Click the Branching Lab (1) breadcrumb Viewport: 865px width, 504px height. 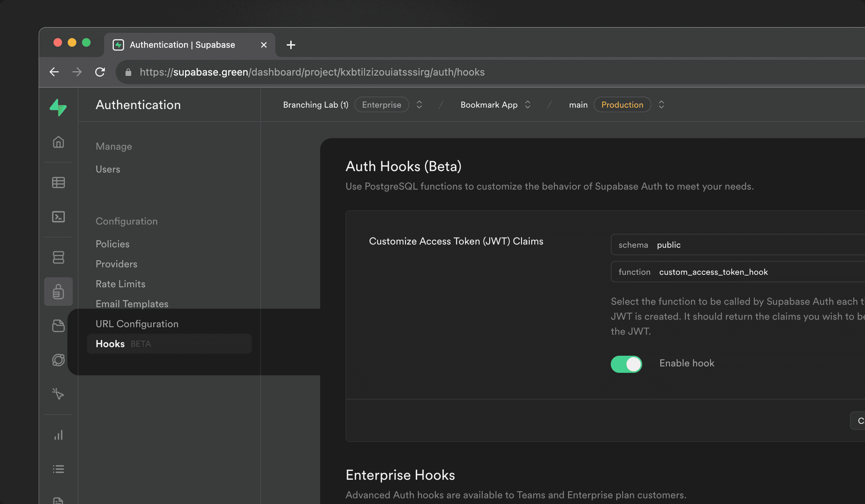click(x=316, y=105)
